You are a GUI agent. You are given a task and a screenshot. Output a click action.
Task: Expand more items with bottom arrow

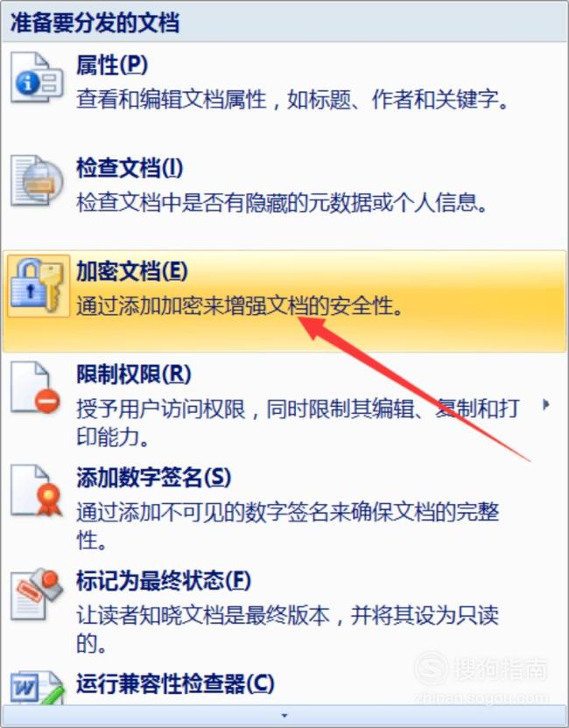click(x=284, y=716)
